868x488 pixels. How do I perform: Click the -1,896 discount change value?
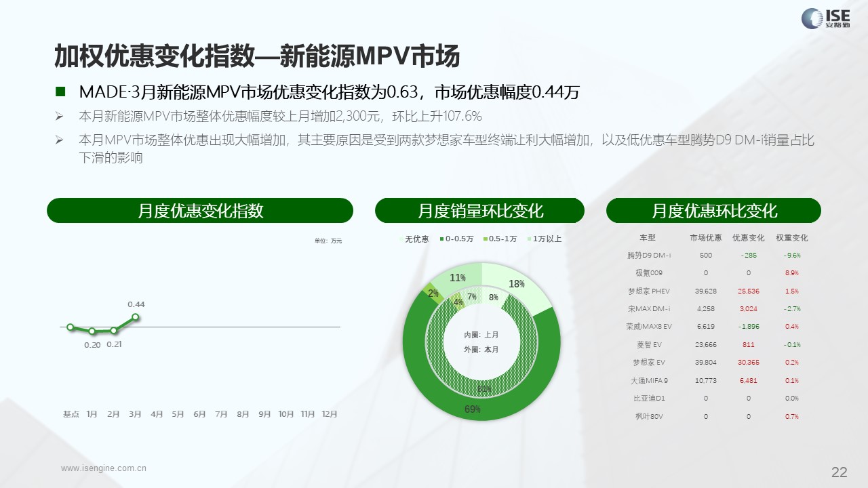pos(749,327)
